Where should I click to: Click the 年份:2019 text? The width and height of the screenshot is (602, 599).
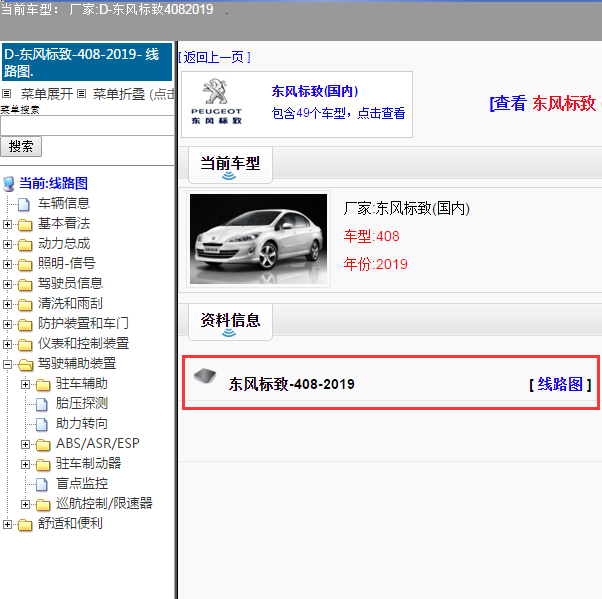coord(375,264)
